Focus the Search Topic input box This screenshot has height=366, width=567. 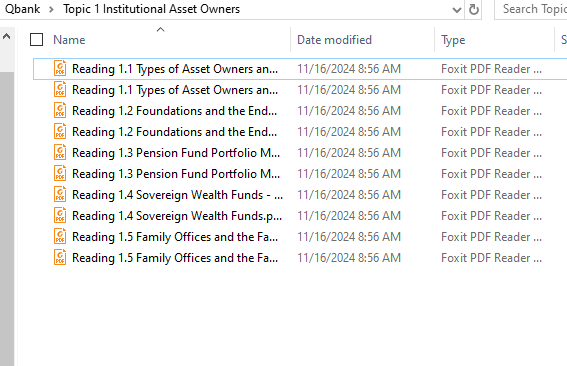(x=531, y=9)
